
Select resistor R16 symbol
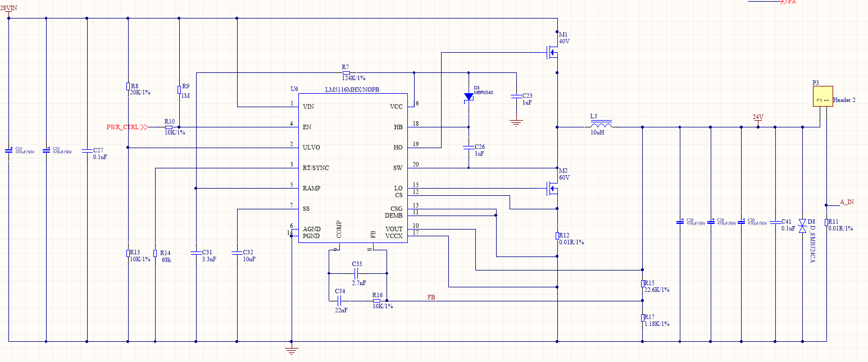click(x=376, y=301)
